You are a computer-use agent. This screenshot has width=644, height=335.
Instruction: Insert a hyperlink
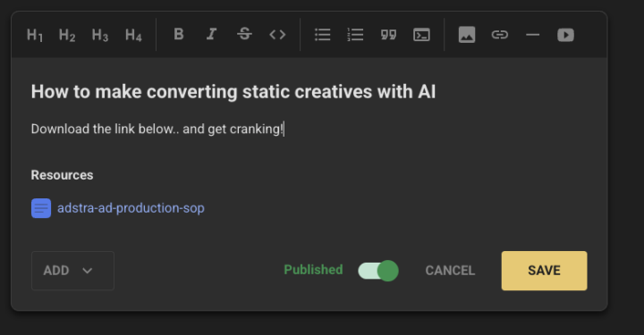tap(500, 35)
